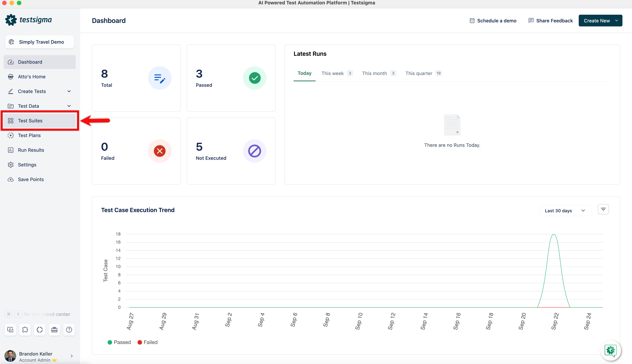The width and height of the screenshot is (632, 364).
Task: Open the devices monitor icon button
Action: [10, 330]
